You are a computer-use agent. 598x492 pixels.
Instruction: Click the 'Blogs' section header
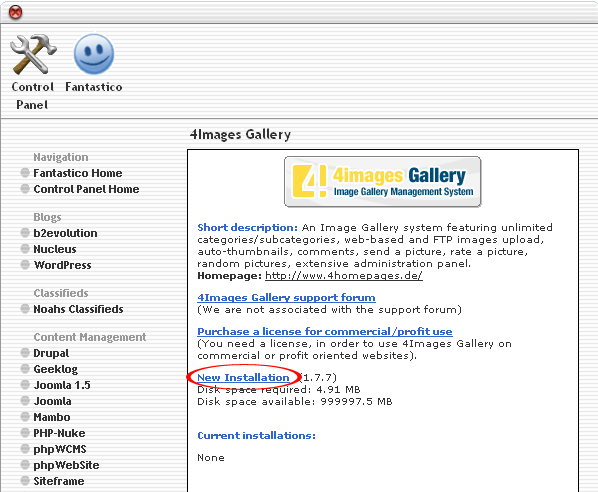click(x=47, y=217)
